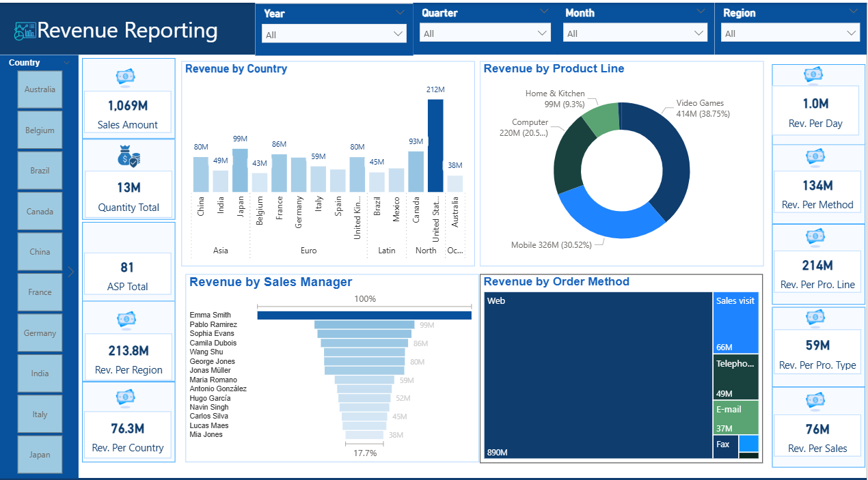The image size is (868, 480).
Task: Click the Revenue Reporting logo icon
Action: (x=25, y=31)
